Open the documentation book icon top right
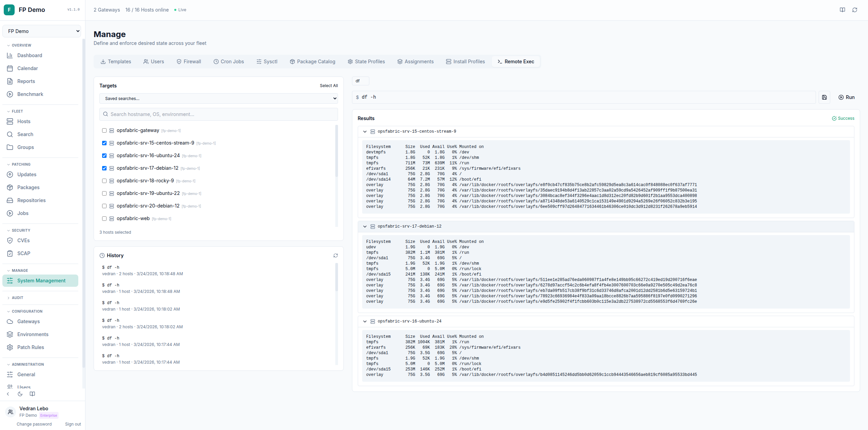 click(842, 10)
